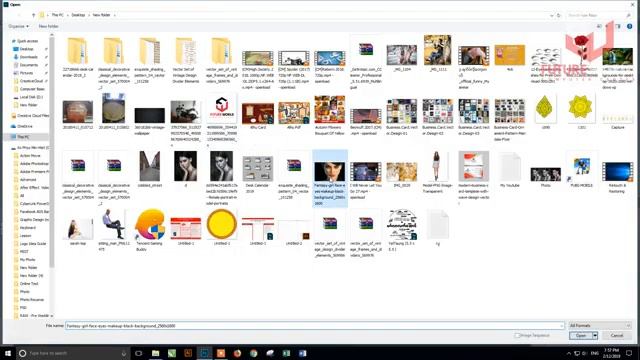640x360 pixels.
Task: Select Desktop in Quick access list
Action: pos(27,49)
